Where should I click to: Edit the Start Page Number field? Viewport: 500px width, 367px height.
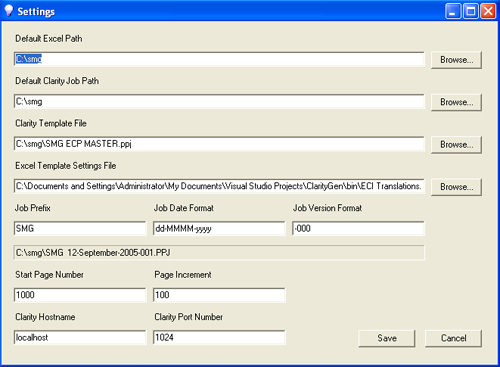[x=80, y=295]
